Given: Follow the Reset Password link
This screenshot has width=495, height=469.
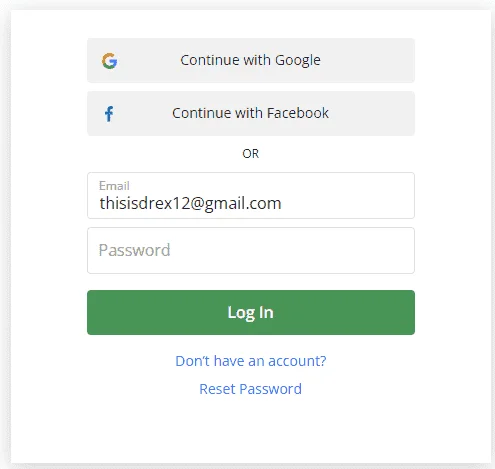Looking at the screenshot, I should [251, 389].
